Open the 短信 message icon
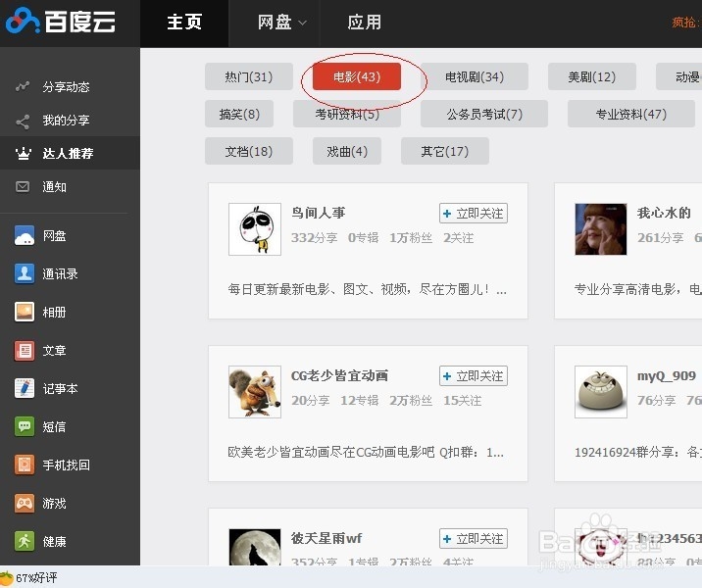The height and width of the screenshot is (588, 702). click(25, 427)
